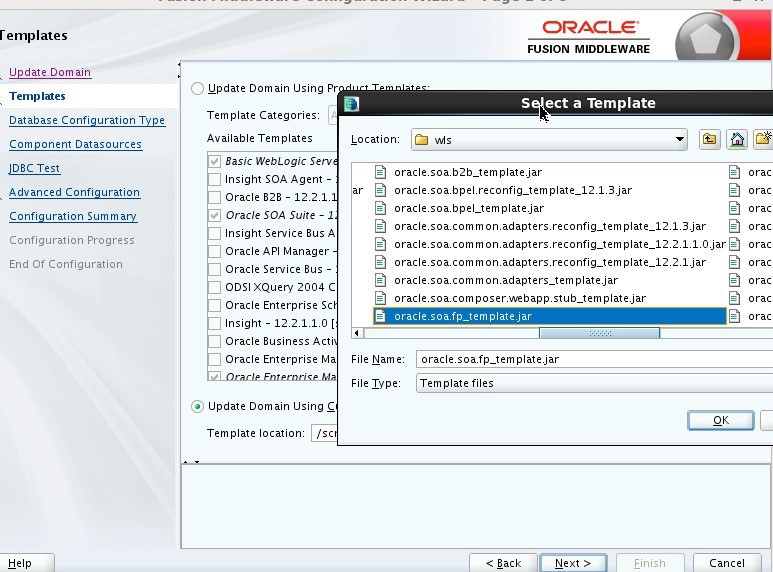The height and width of the screenshot is (572, 773).
Task: Toggle Oracle Business Activity checkbox
Action: 214,341
